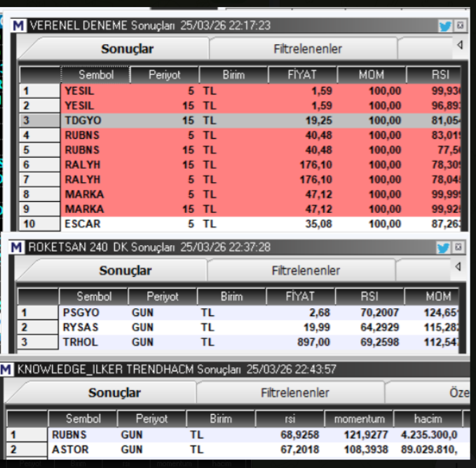This screenshot has height=468, width=476.
Task: Open Sonuçlar tab in VERENEL DENEME window
Action: [127, 49]
